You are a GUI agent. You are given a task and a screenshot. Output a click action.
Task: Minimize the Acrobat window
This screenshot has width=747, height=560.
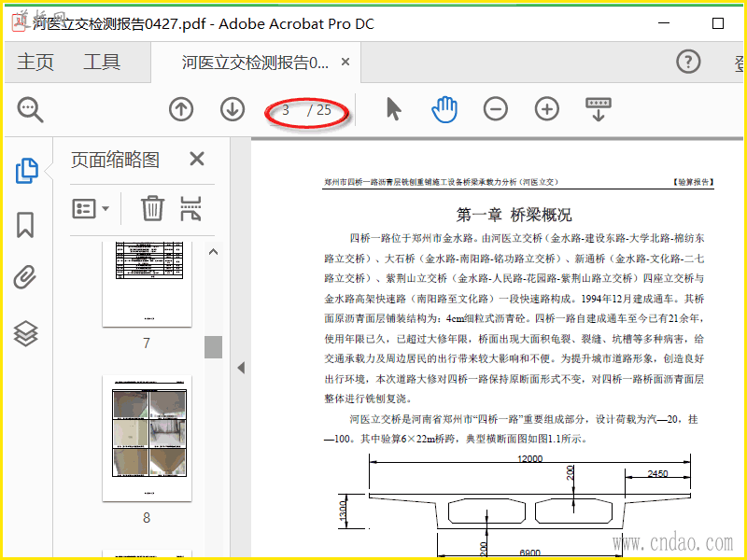(x=664, y=22)
